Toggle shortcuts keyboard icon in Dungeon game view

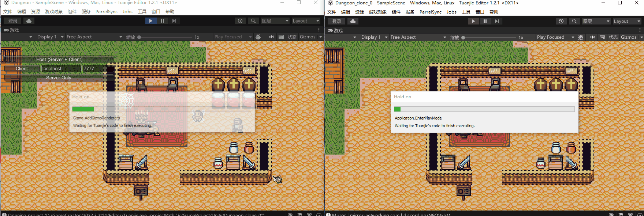(281, 37)
